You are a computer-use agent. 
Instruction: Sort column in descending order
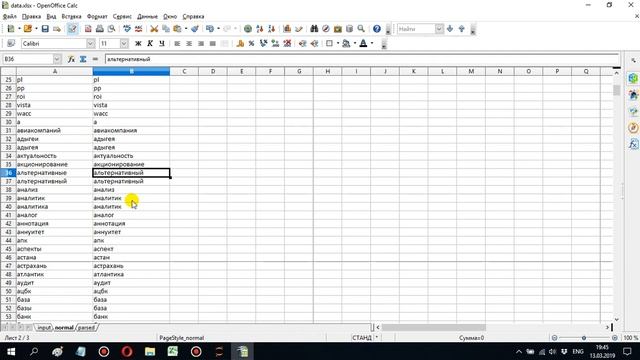[x=271, y=29]
